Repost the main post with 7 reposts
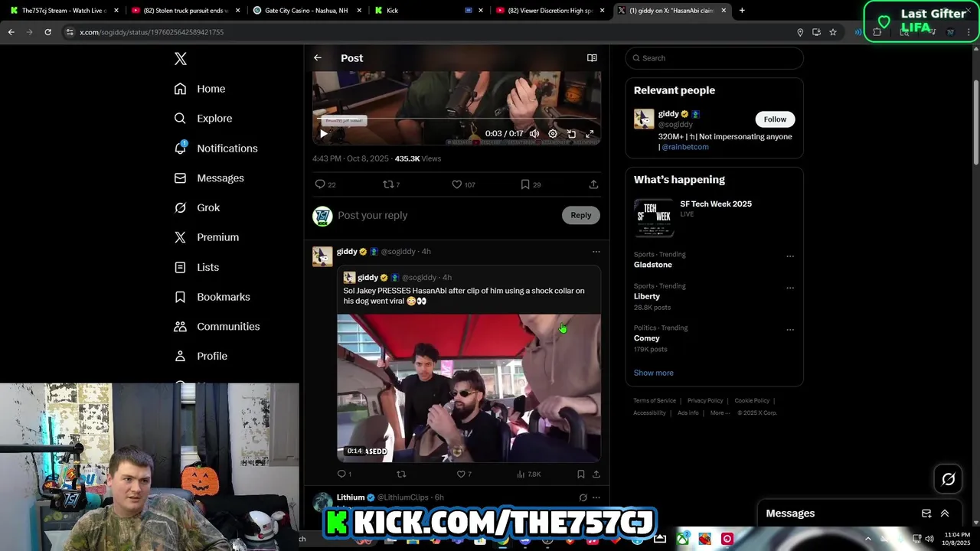The image size is (980, 551). [391, 184]
